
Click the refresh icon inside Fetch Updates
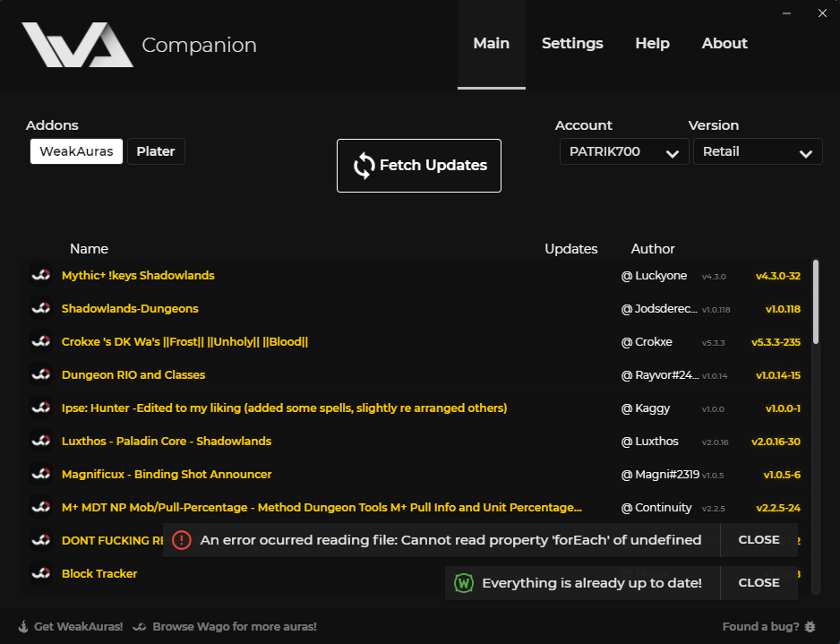click(363, 165)
